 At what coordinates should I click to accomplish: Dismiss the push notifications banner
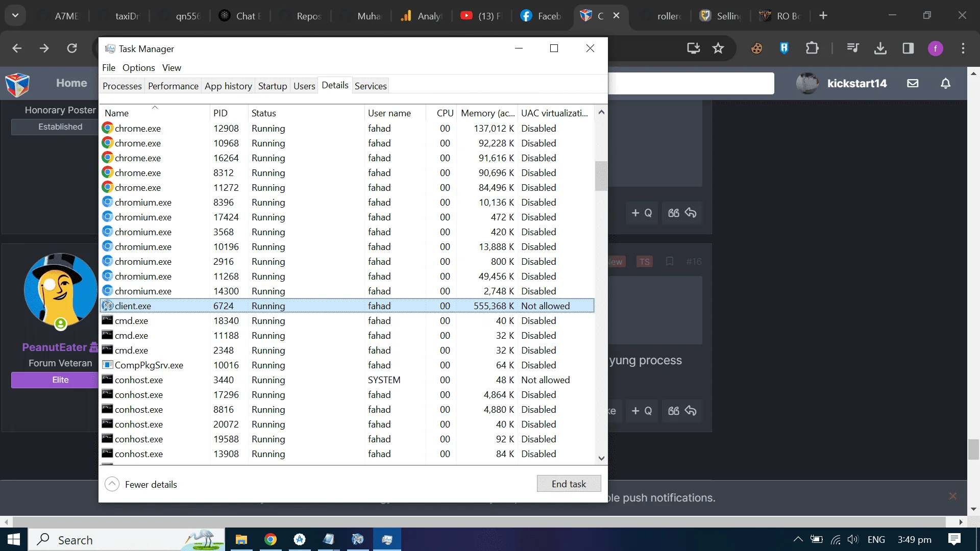pos(952,496)
